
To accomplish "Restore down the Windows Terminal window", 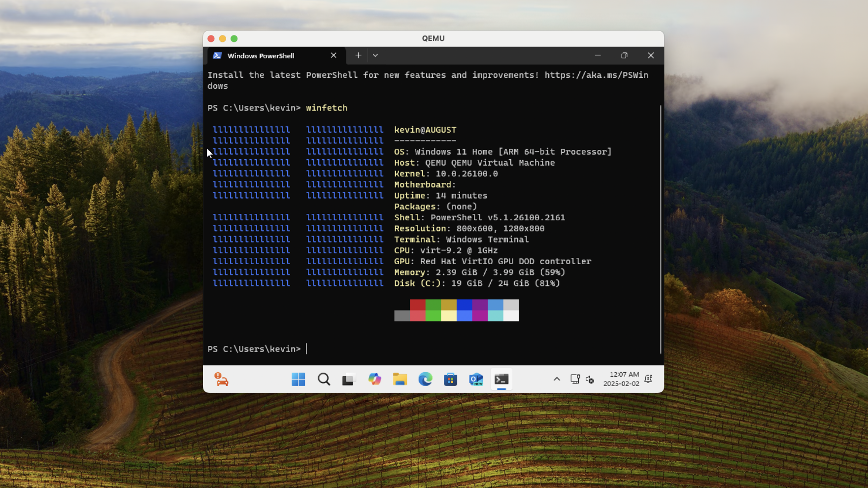I will [x=624, y=56].
